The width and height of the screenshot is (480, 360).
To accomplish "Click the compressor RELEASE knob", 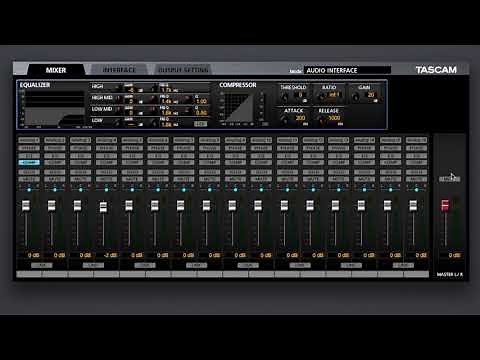I will [x=321, y=120].
